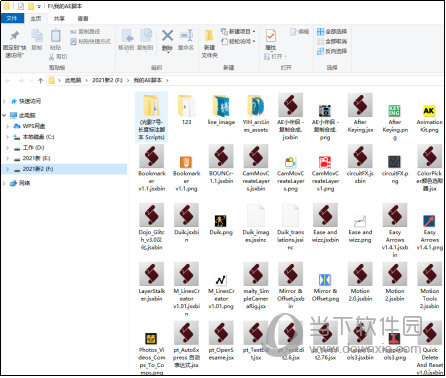Click the 复制到 ribbon icon
This screenshot has height=378, width=446.
[146, 35]
